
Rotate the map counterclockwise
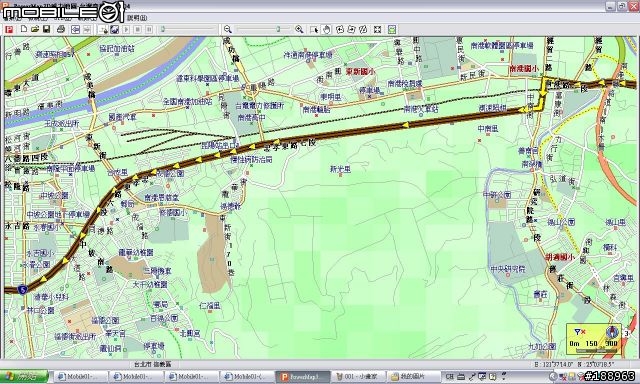click(340, 29)
